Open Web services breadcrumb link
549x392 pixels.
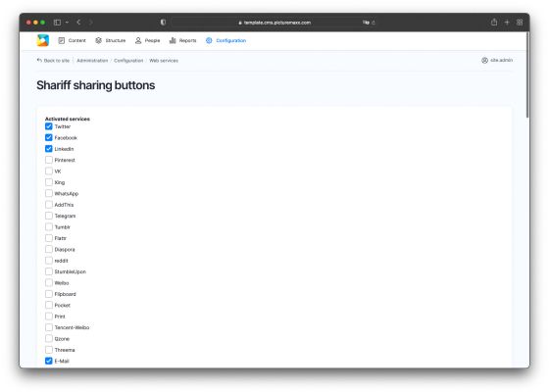tap(164, 61)
